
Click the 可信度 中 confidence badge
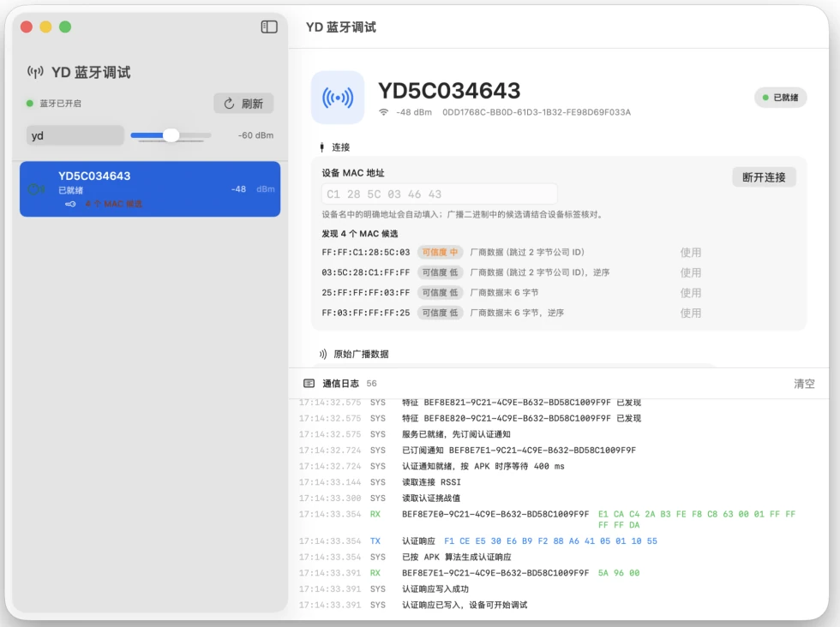click(440, 252)
